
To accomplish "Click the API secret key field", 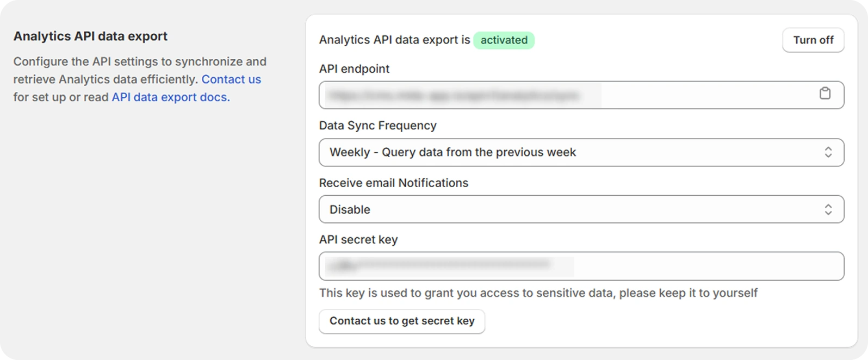I will point(581,266).
